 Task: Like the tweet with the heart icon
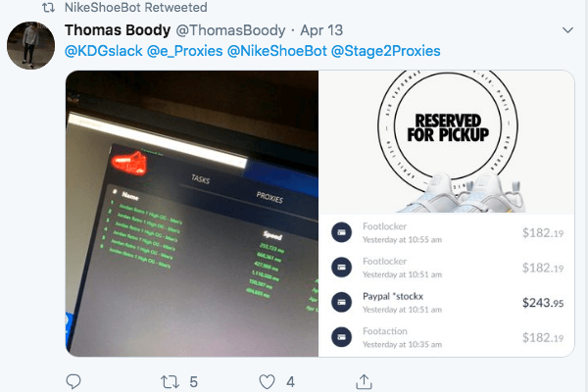tap(267, 382)
